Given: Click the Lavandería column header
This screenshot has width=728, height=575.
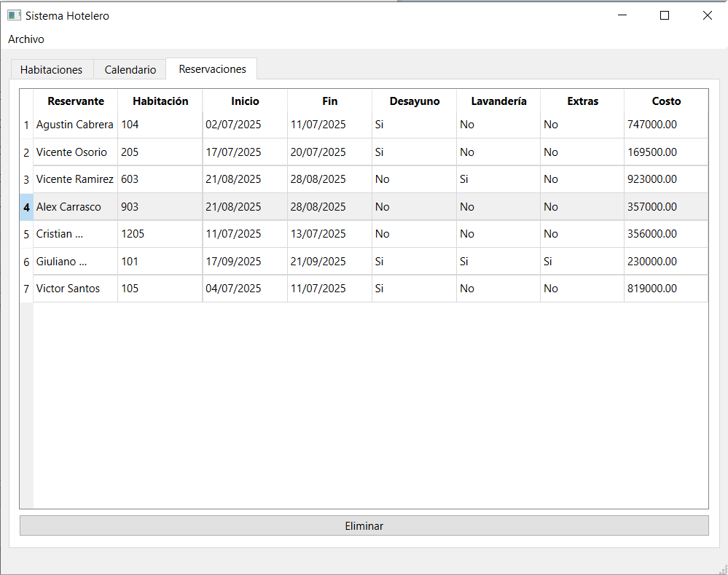Looking at the screenshot, I should coord(498,101).
